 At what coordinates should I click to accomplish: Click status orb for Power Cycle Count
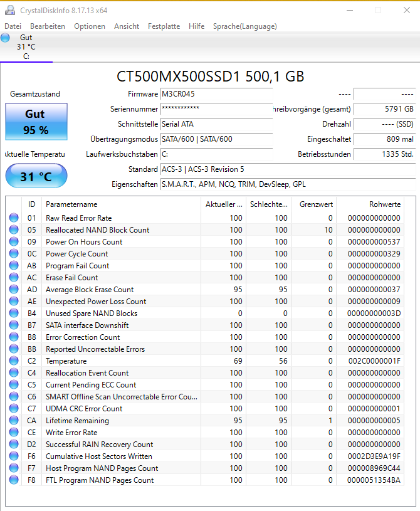(x=14, y=253)
